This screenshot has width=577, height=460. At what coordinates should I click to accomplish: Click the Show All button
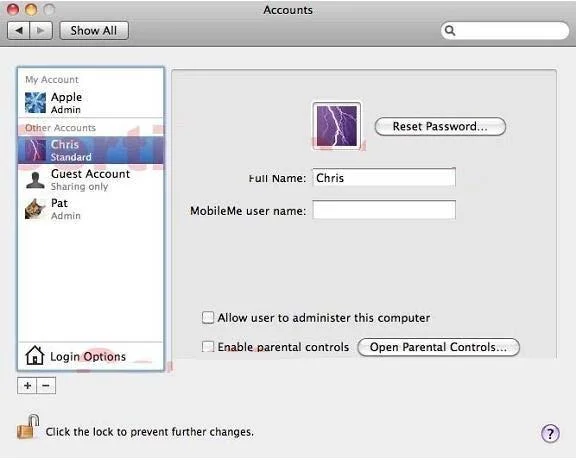tap(94, 31)
